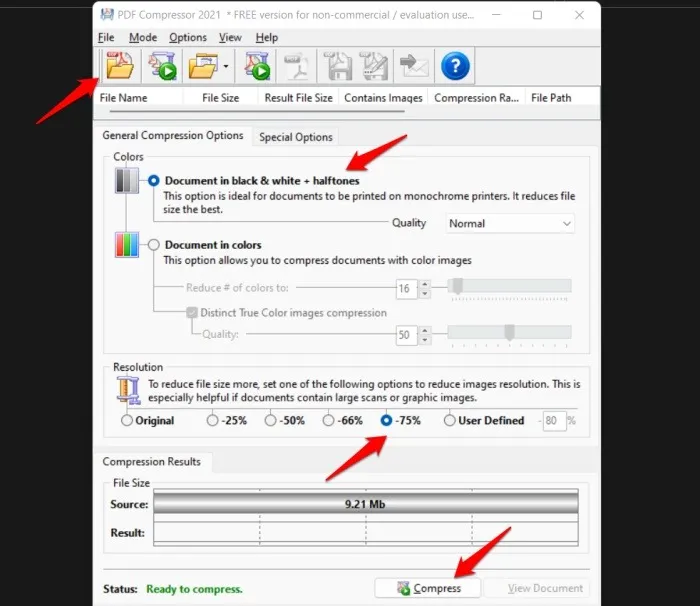Decrease the true color Quality value

click(425, 340)
